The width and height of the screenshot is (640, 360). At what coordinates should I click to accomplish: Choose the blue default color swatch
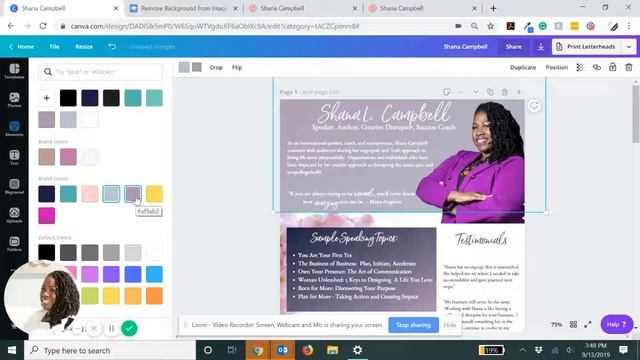(x=133, y=274)
